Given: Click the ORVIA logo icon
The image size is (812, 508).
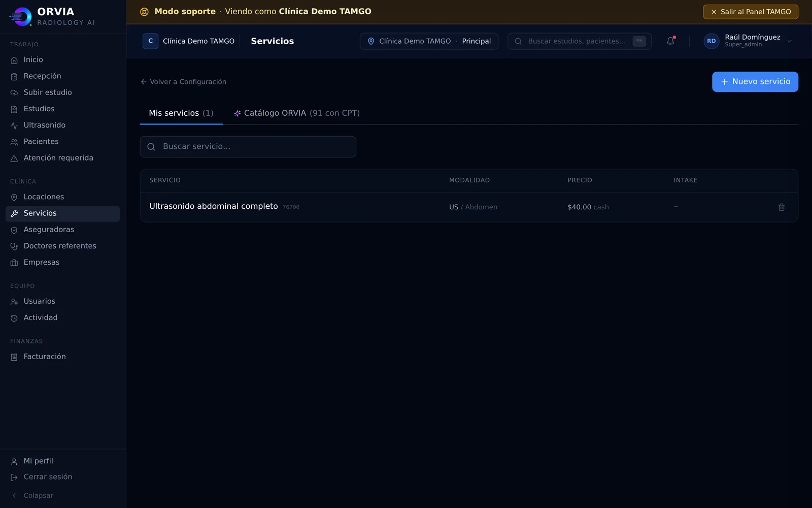Looking at the screenshot, I should click(20, 16).
